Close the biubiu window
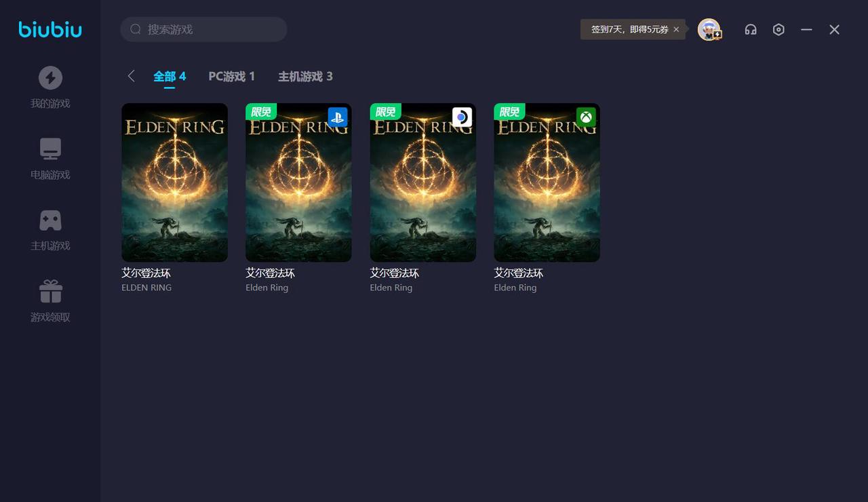Screen dimensions: 868x502 [835, 29]
